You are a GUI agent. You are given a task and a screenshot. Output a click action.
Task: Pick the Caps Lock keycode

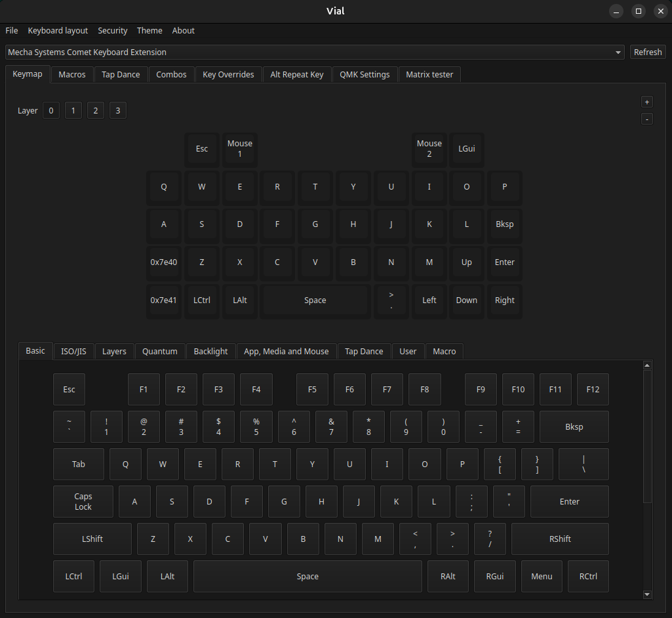(x=83, y=502)
